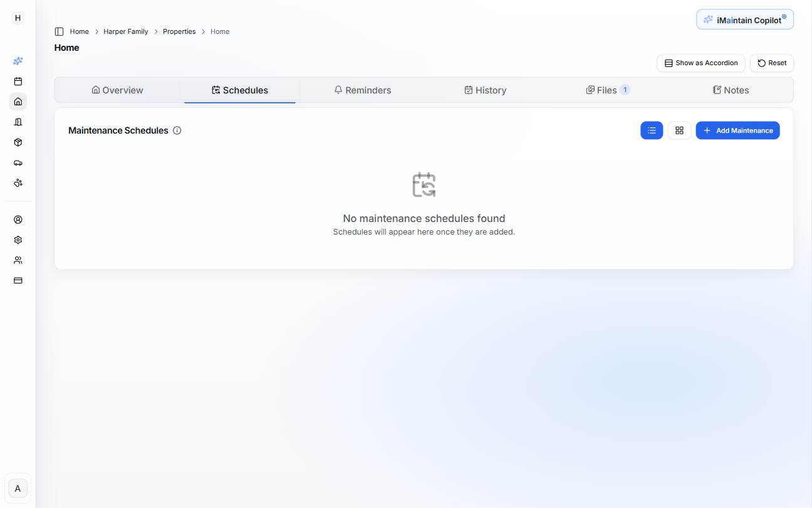
Task: Switch to the Reminders tab
Action: point(363,90)
